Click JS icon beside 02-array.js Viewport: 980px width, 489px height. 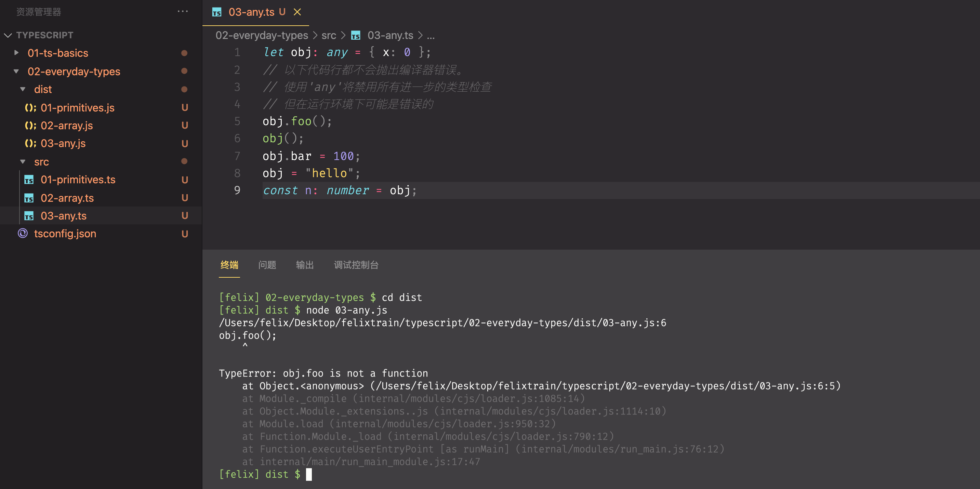[30, 125]
